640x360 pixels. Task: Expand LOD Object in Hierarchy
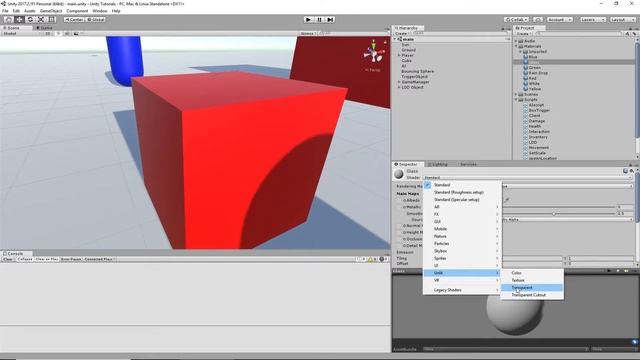[x=399, y=87]
